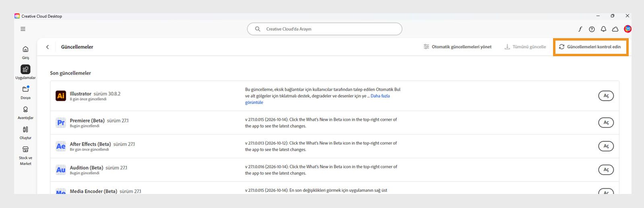
Task: Click Güncellemeleri kontrol edin
Action: pos(590,47)
